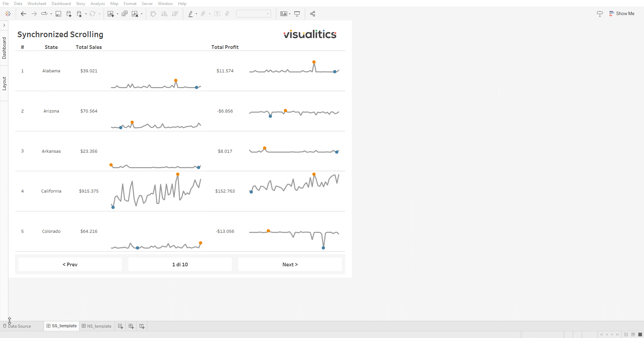Open the Analysis menu

tap(98, 4)
